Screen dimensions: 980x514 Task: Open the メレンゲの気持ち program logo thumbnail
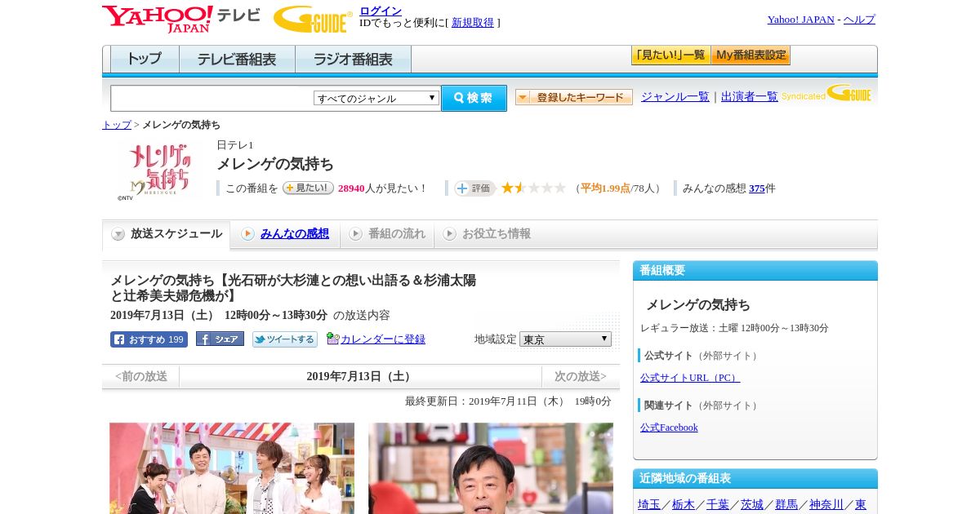pyautogui.click(x=159, y=171)
